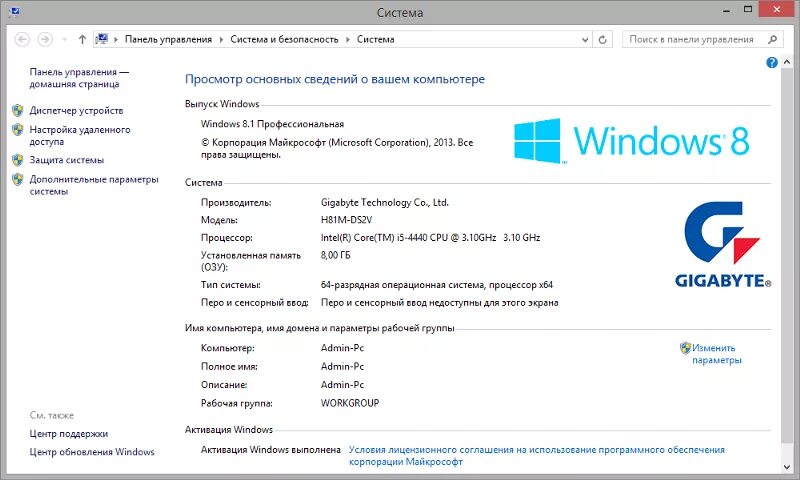Click shield icon beside 'Изменить параметры'
The width and height of the screenshot is (800, 480).
click(685, 348)
